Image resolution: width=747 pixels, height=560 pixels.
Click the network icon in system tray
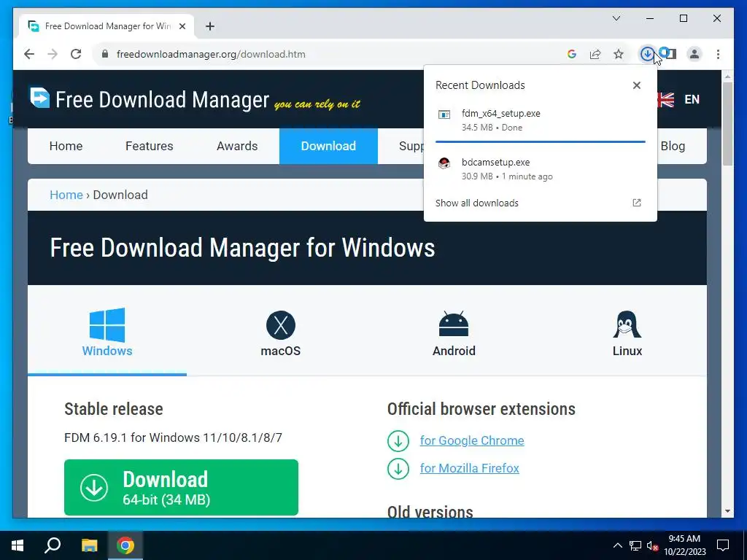635,545
